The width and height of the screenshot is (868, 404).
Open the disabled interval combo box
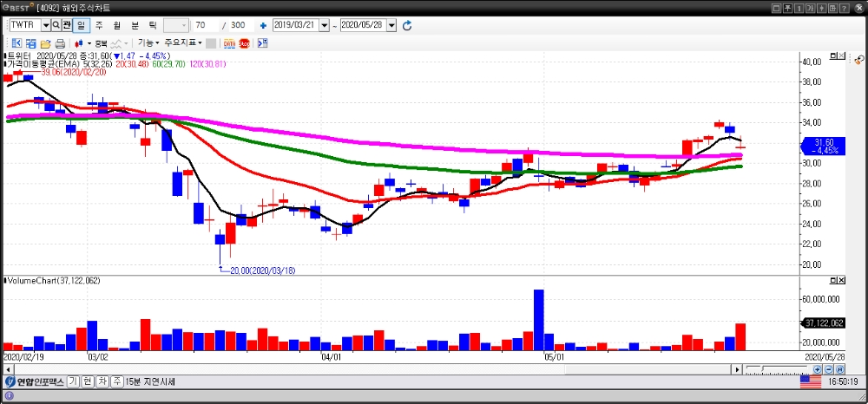point(176,25)
